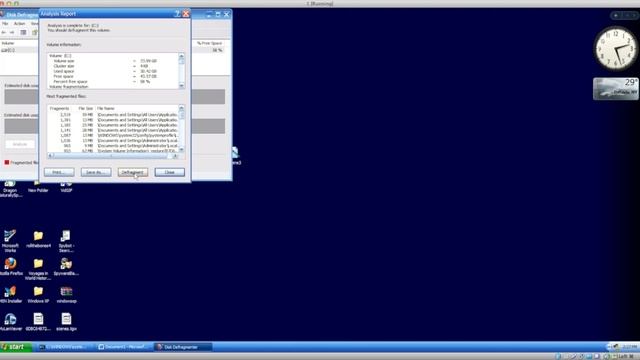
Task: Click down arrow of Most fragmented files scrollbar
Action: 181,150
